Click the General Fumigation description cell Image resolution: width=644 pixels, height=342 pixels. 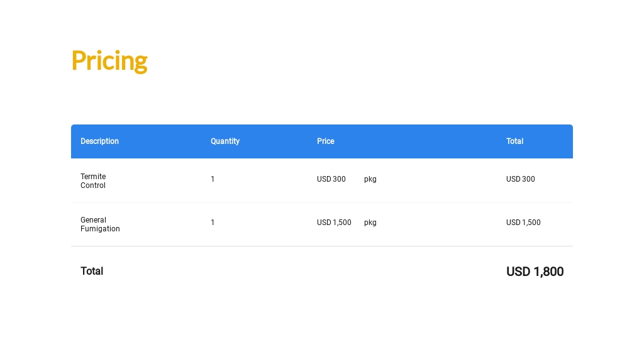(x=100, y=224)
